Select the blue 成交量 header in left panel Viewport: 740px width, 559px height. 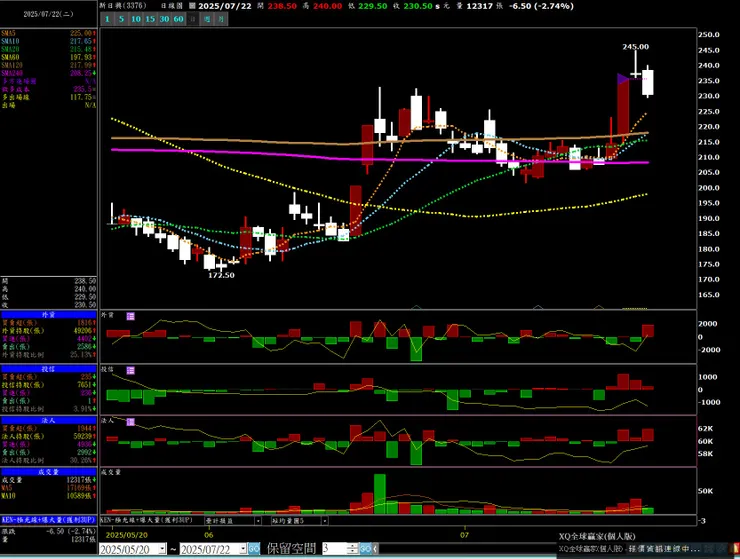49,472
